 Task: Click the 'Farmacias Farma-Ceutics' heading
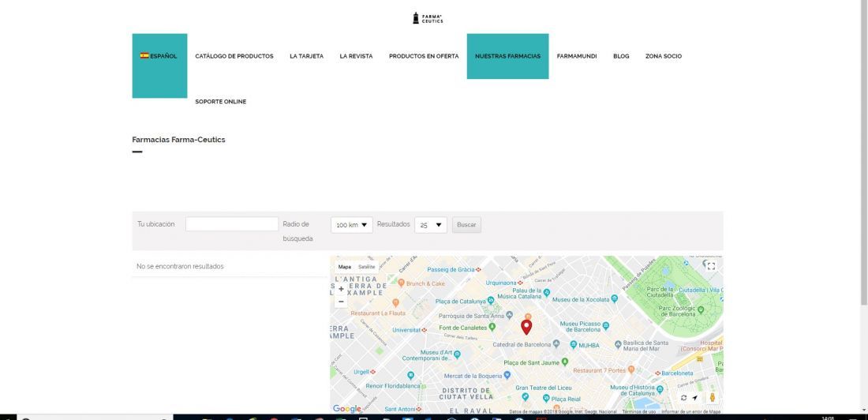point(179,140)
